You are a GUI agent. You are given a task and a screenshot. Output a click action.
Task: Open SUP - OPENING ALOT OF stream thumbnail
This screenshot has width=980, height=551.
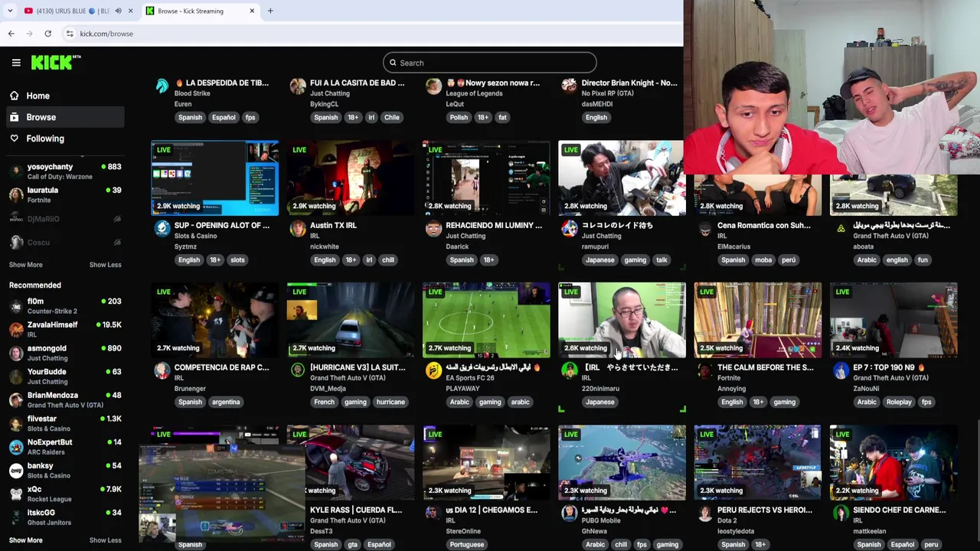[215, 177]
